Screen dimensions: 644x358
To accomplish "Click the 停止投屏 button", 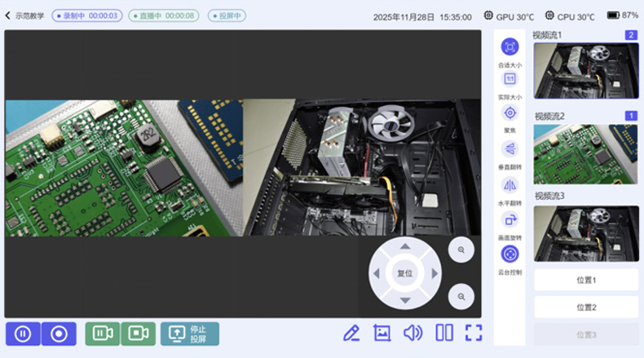I will [x=189, y=334].
